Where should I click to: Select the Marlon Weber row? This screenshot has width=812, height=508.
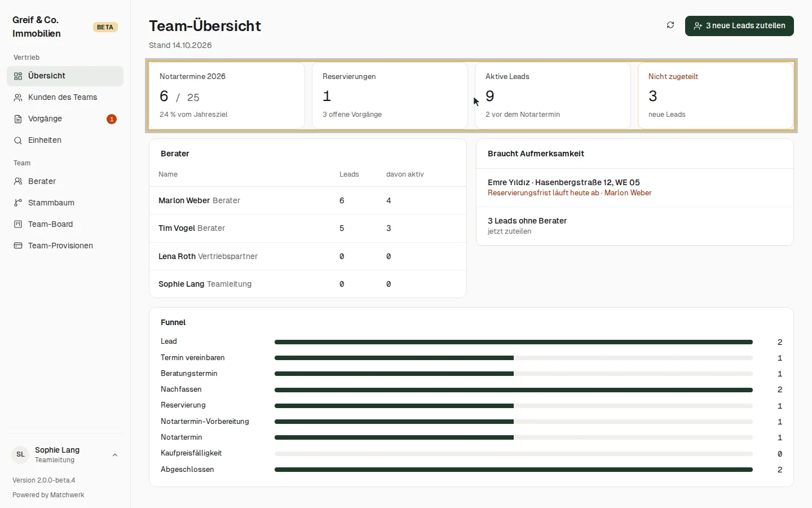[308, 200]
